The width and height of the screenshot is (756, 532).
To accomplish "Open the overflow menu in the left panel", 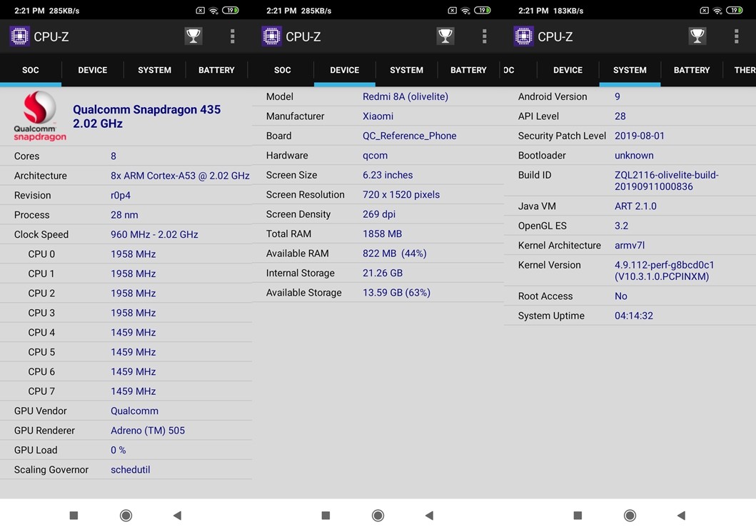I will tap(233, 36).
